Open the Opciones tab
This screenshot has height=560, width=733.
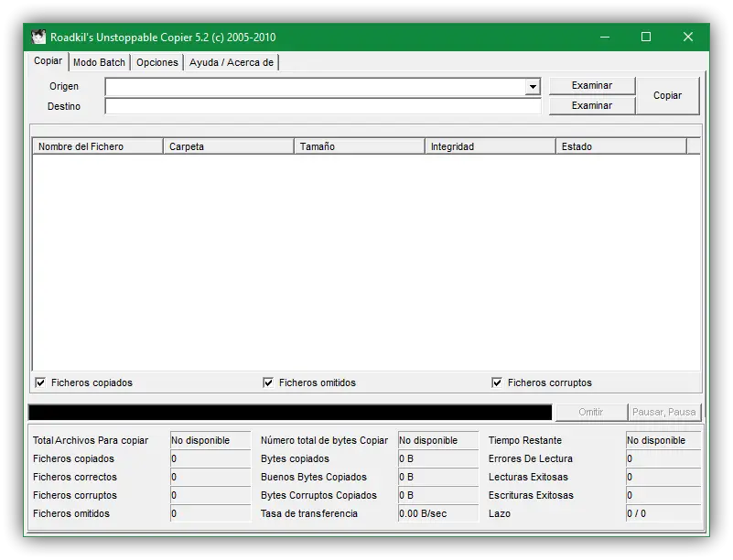157,62
